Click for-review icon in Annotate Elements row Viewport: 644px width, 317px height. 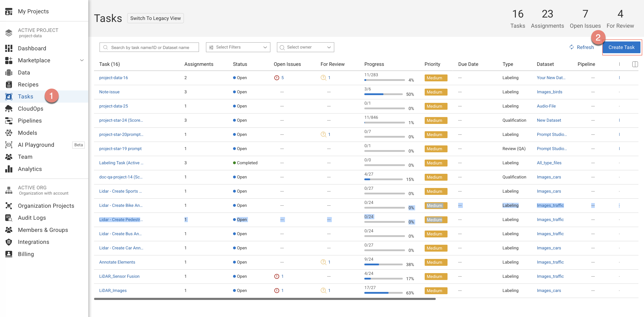323,262
